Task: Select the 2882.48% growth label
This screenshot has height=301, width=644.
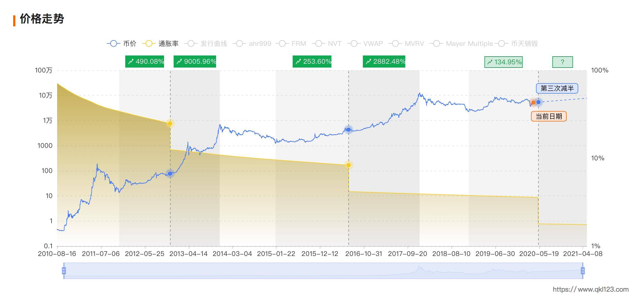Action: click(x=384, y=62)
